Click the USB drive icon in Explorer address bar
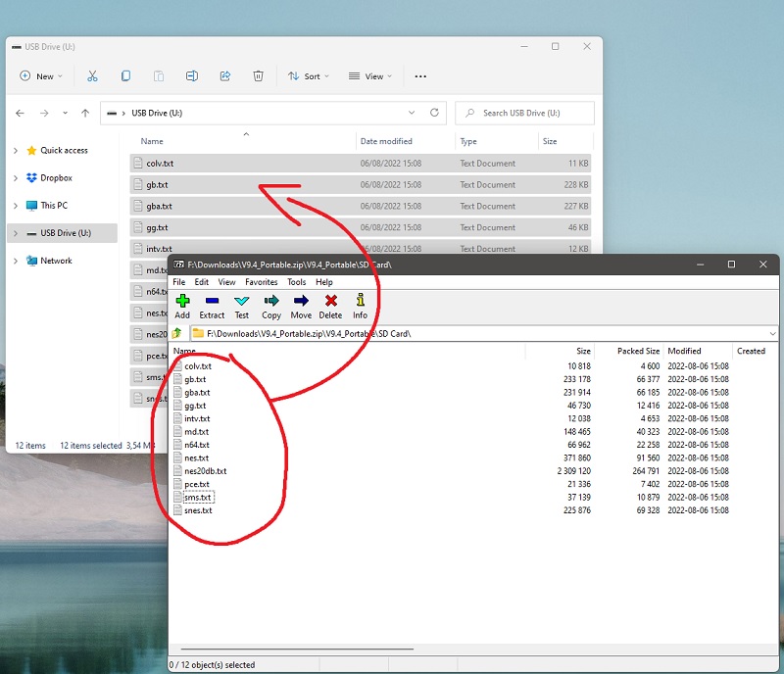 pyautogui.click(x=112, y=113)
